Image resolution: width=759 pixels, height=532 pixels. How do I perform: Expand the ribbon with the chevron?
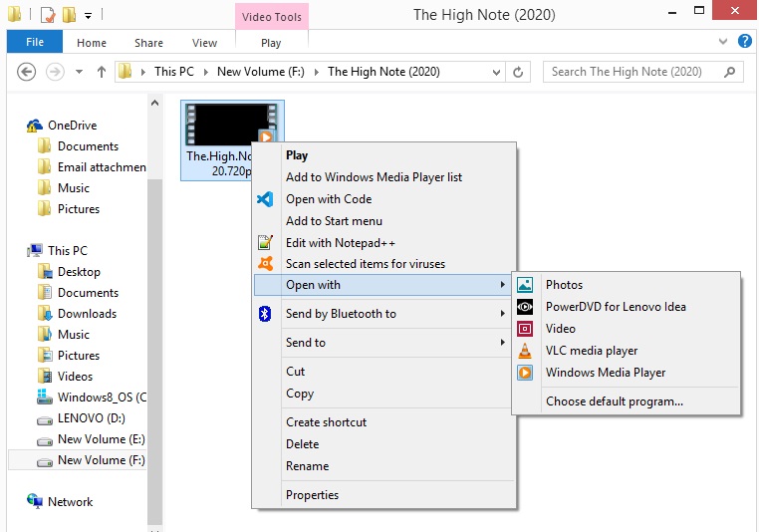[x=723, y=41]
